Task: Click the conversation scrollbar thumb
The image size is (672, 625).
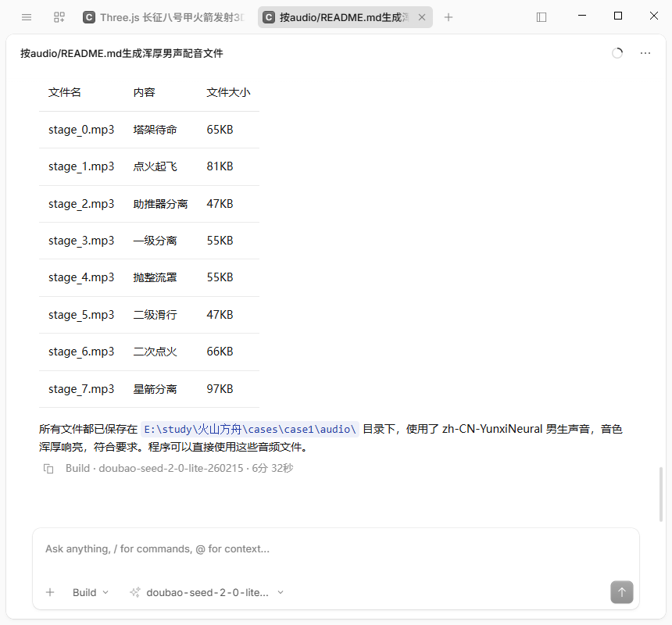Action: pyautogui.click(x=661, y=495)
